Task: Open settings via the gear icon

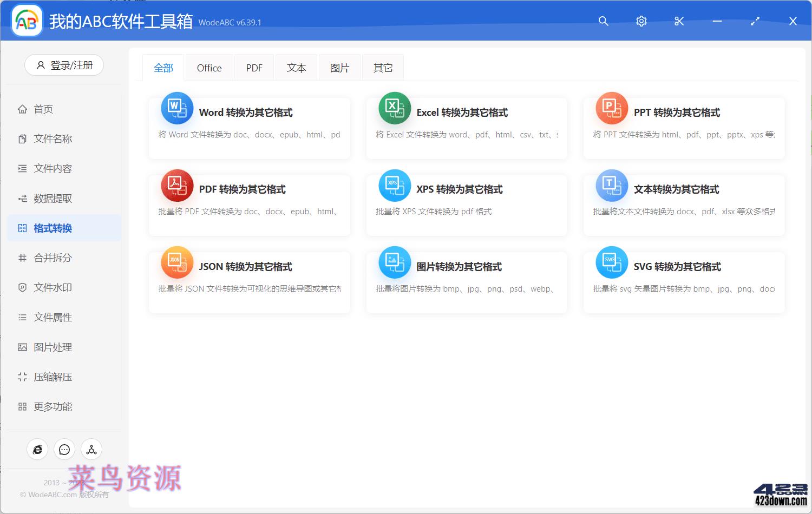Action: (641, 21)
